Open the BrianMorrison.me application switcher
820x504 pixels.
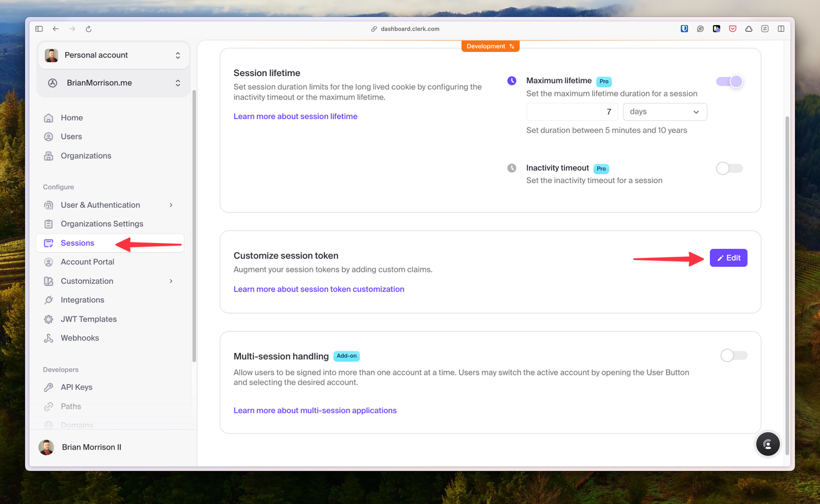point(113,83)
